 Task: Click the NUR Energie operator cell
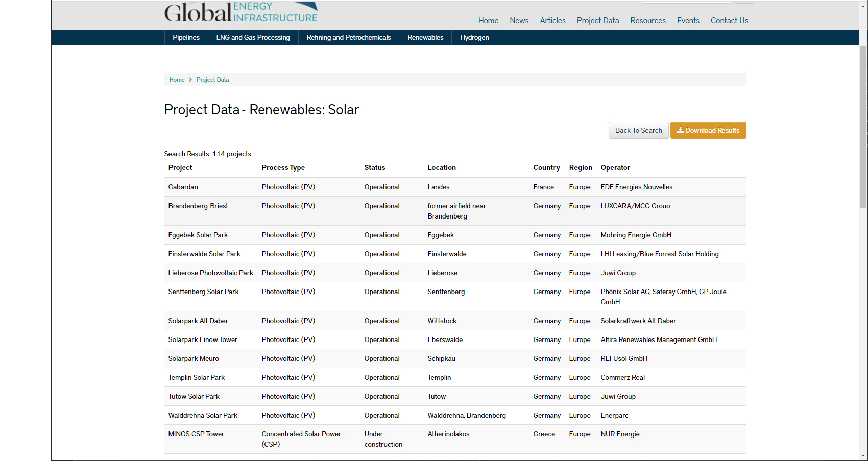pos(620,434)
